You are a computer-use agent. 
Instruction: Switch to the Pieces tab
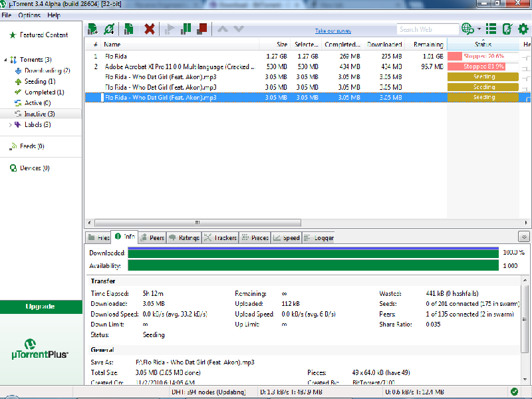pyautogui.click(x=255, y=237)
